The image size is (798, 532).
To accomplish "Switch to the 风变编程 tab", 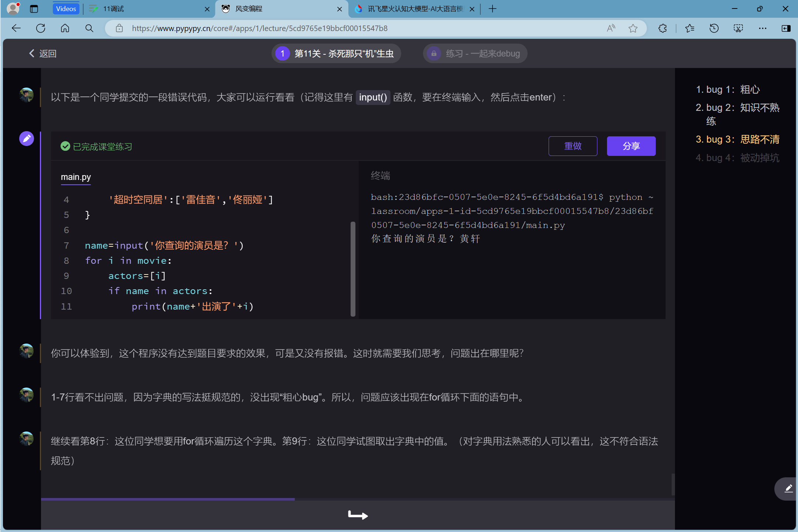I will click(x=281, y=9).
